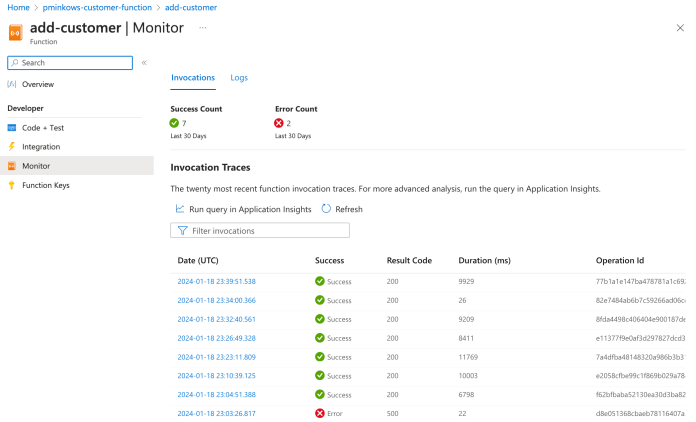Screen dimensions: 696x422
Task: Open invocation 2024-01-18 23:26:49.328
Action: [x=217, y=338]
